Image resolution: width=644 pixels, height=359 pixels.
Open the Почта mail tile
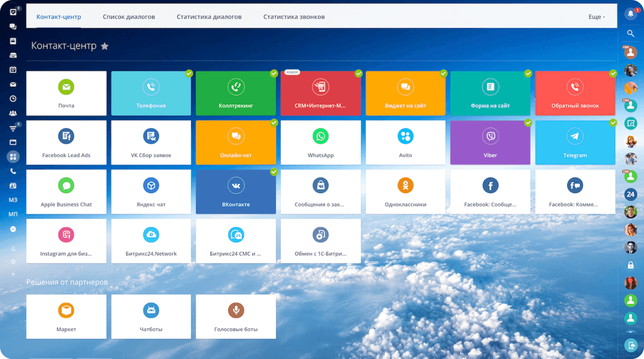[66, 93]
